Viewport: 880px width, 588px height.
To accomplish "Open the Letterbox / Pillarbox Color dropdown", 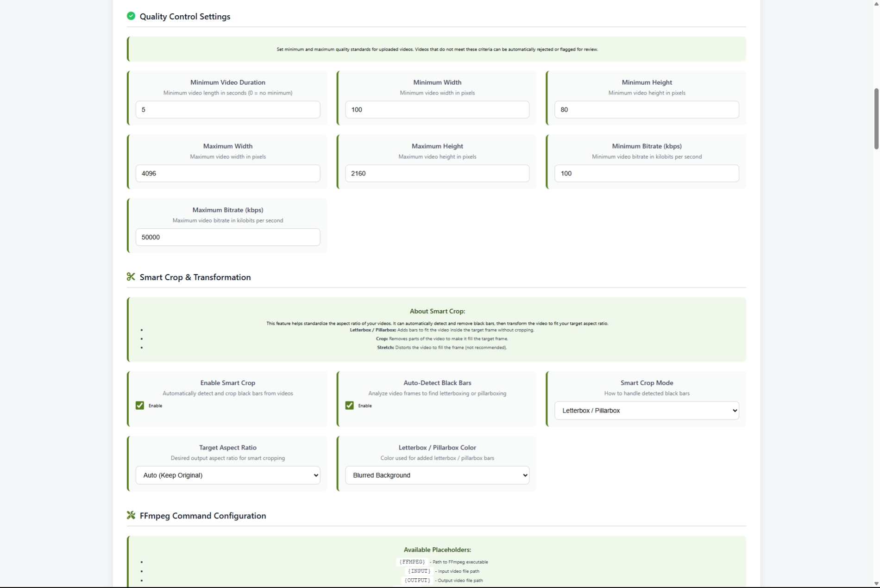I will 437,475.
